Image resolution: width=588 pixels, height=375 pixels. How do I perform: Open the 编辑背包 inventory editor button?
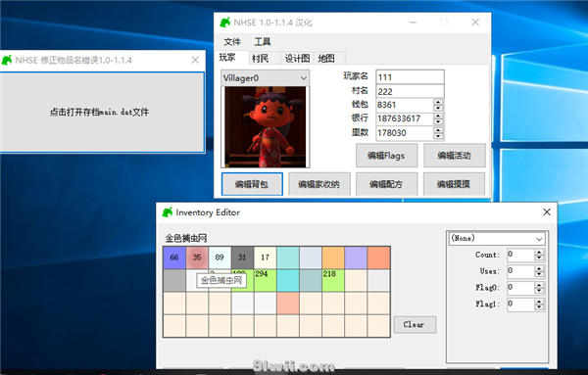[252, 184]
